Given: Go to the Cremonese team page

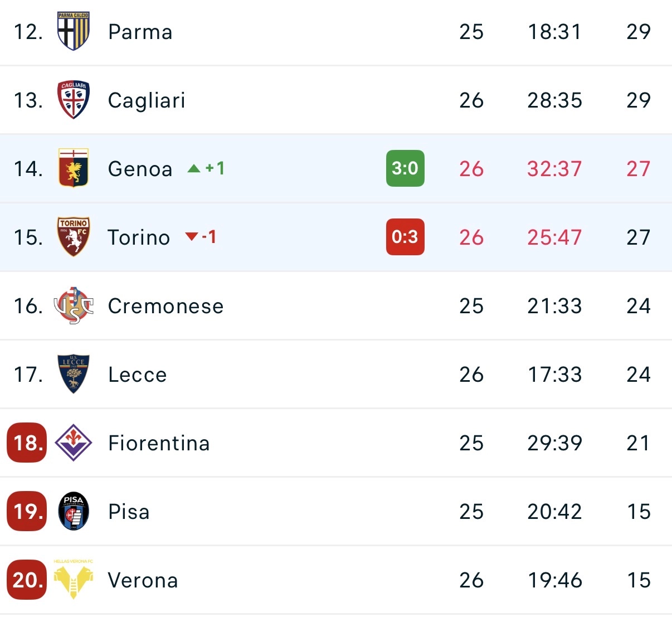Looking at the screenshot, I should [x=165, y=306].
